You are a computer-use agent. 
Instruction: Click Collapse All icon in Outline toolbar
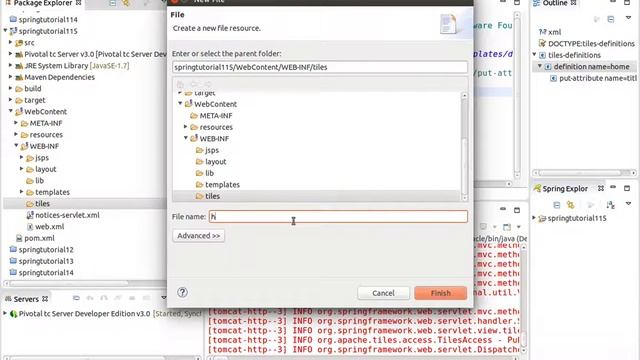click(x=611, y=19)
